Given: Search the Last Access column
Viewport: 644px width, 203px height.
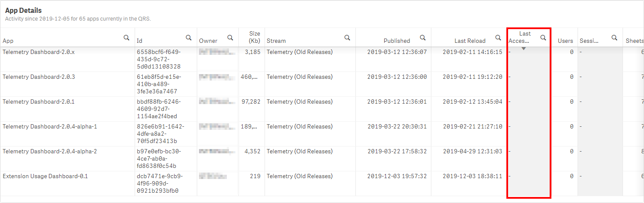Looking at the screenshot, I should [543, 38].
